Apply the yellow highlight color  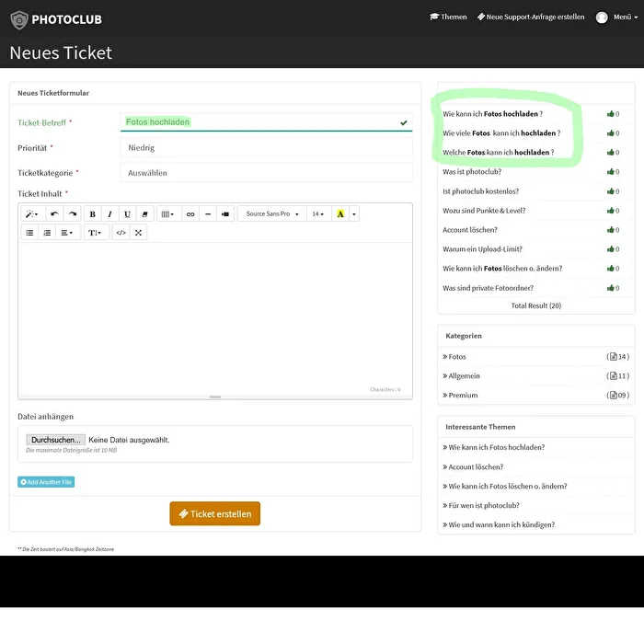340,214
